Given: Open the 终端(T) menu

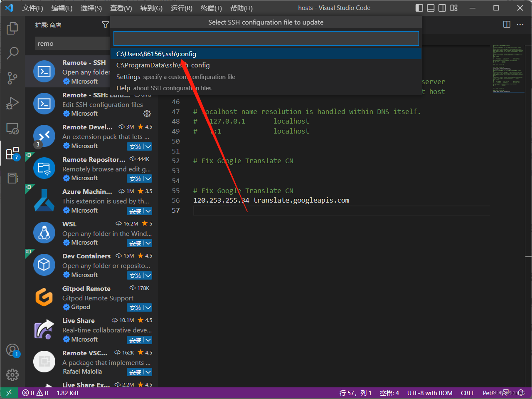Looking at the screenshot, I should [x=211, y=8].
